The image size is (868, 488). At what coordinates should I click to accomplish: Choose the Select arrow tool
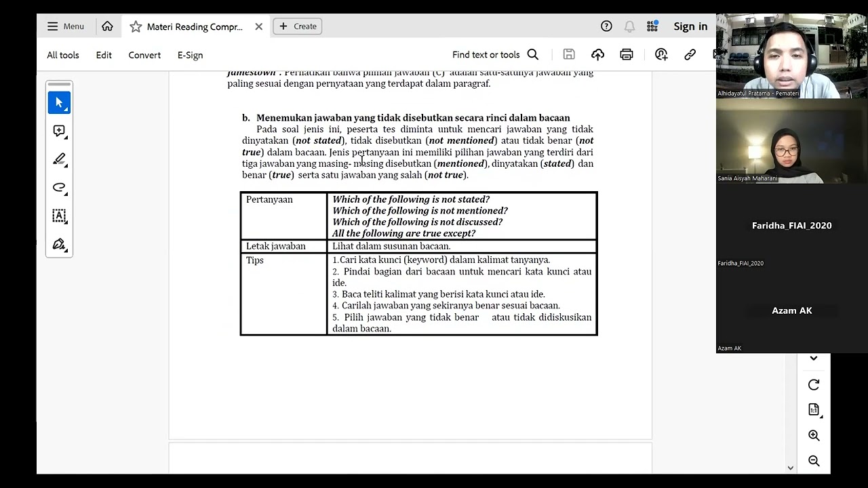coord(59,102)
